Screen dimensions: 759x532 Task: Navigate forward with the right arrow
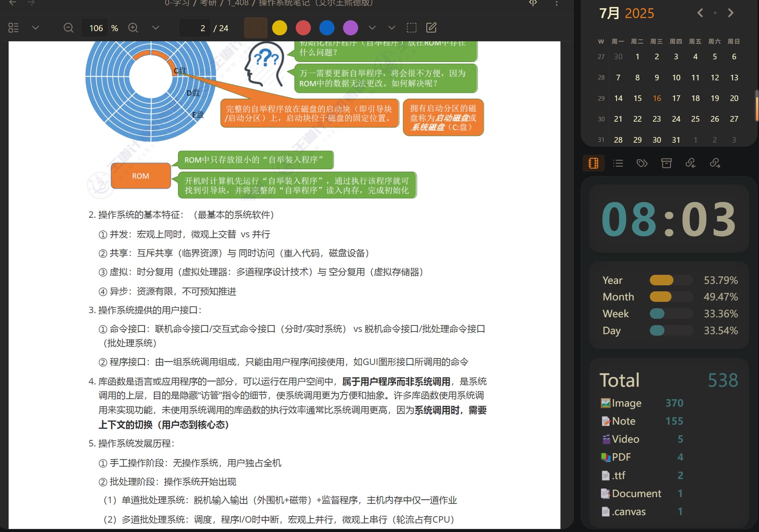click(31, 3)
